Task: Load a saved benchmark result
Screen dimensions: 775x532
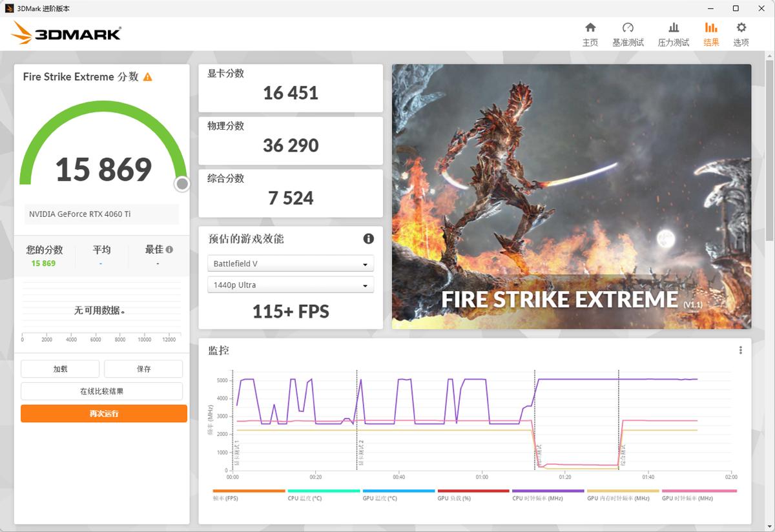Action: pos(59,368)
